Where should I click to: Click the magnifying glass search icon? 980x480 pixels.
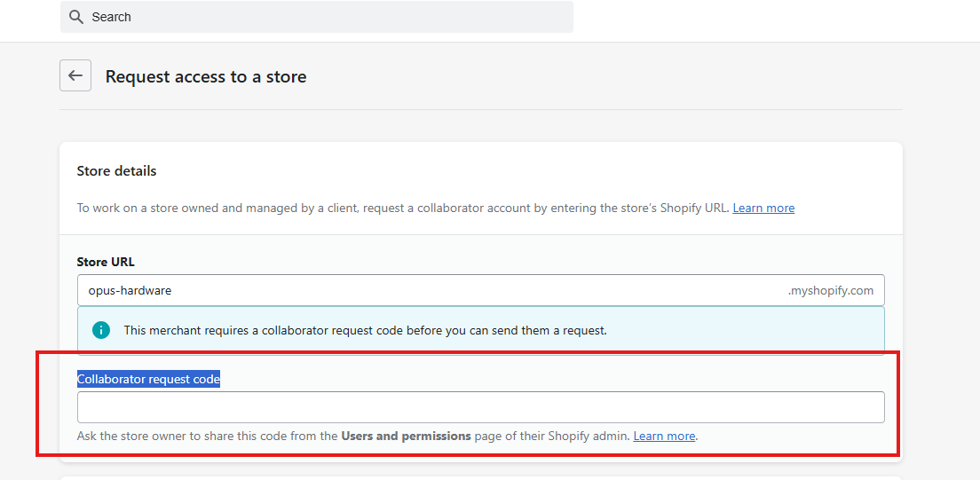[x=76, y=17]
